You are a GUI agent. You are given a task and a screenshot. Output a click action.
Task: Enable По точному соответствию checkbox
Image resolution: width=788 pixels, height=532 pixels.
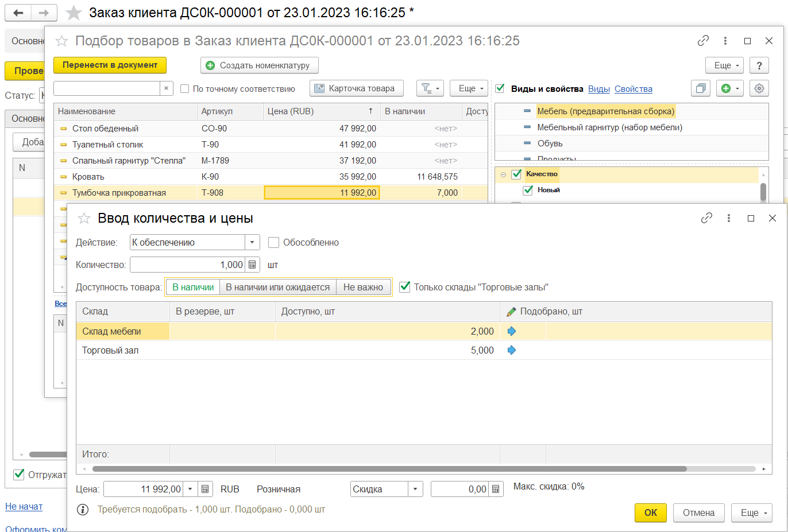point(185,88)
